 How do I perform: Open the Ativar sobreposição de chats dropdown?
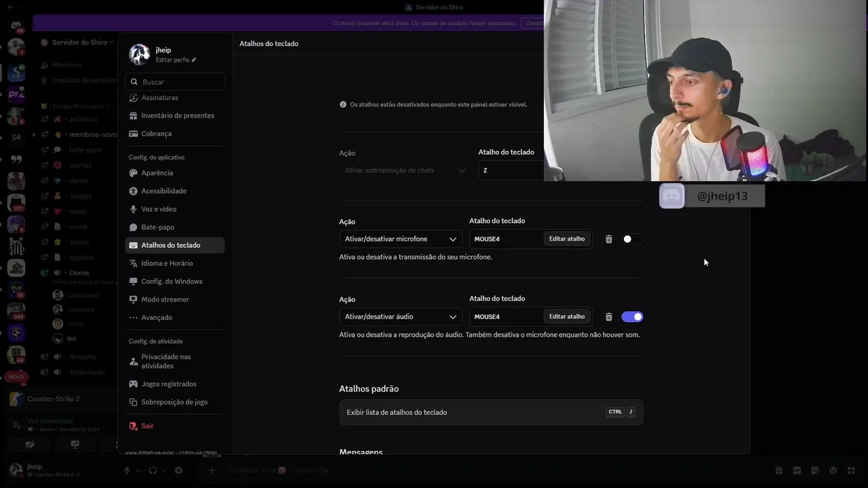(x=405, y=170)
